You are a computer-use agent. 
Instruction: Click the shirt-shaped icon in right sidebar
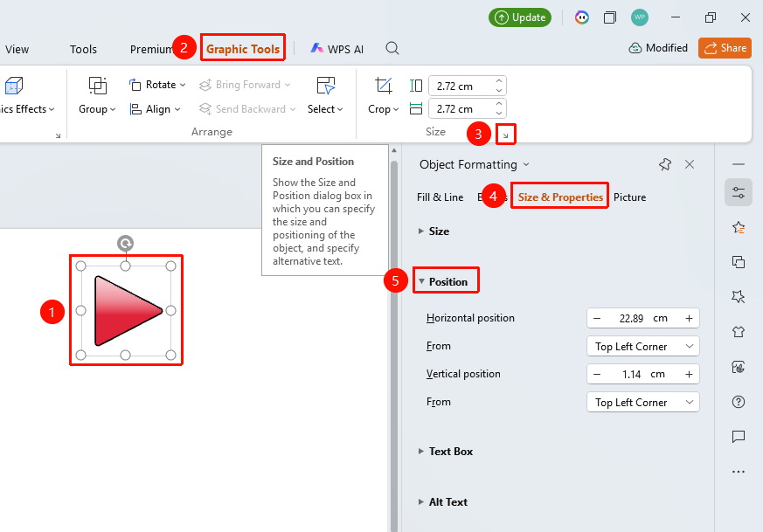739,332
